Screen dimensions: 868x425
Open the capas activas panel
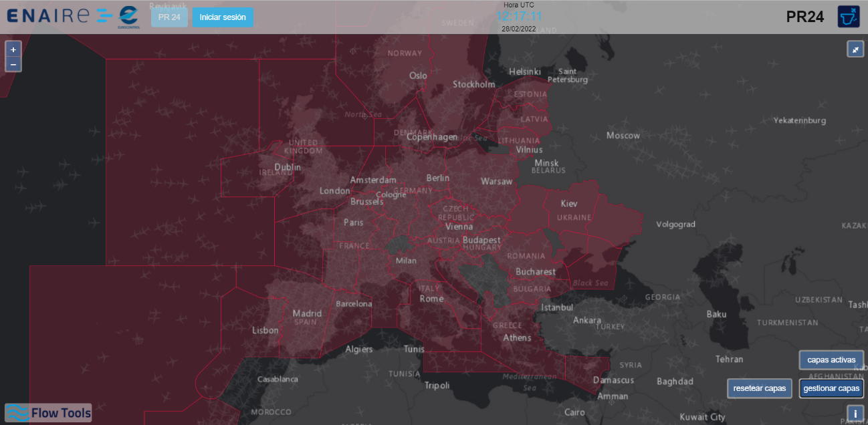coord(831,360)
